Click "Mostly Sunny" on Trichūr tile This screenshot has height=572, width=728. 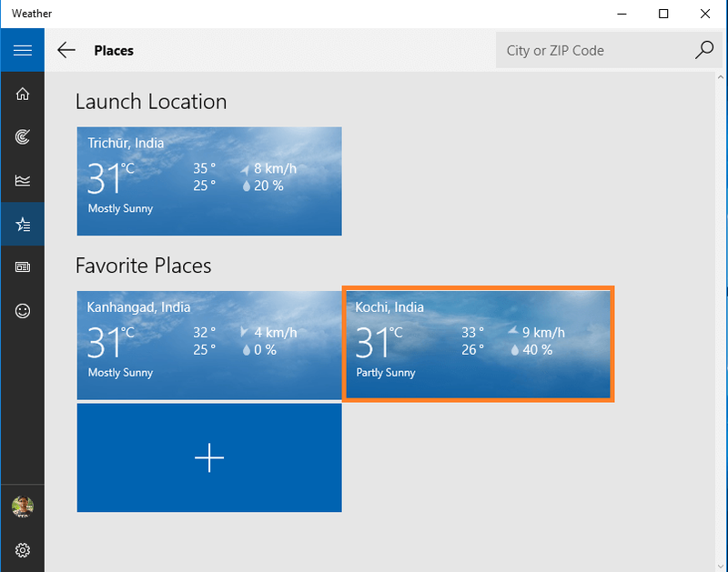[120, 209]
